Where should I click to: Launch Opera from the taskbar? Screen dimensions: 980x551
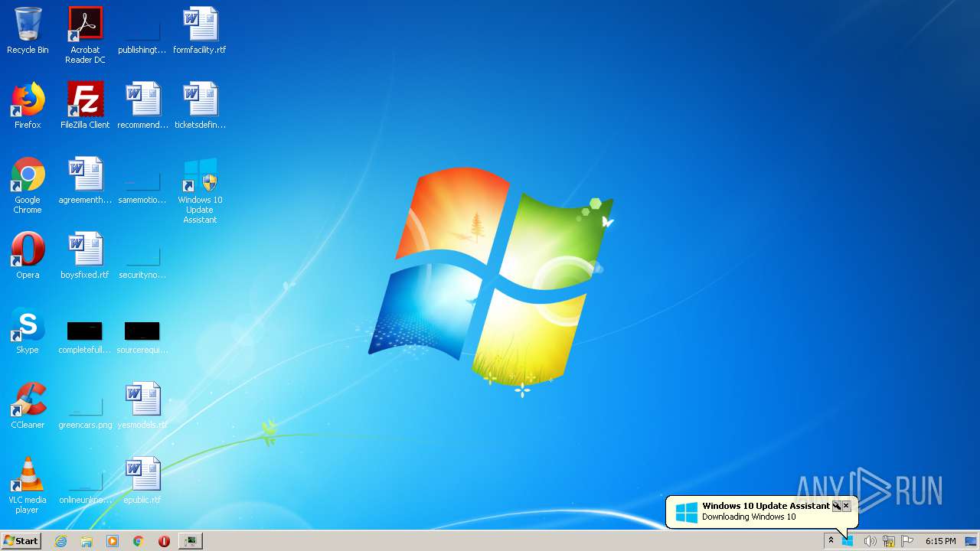pos(164,541)
